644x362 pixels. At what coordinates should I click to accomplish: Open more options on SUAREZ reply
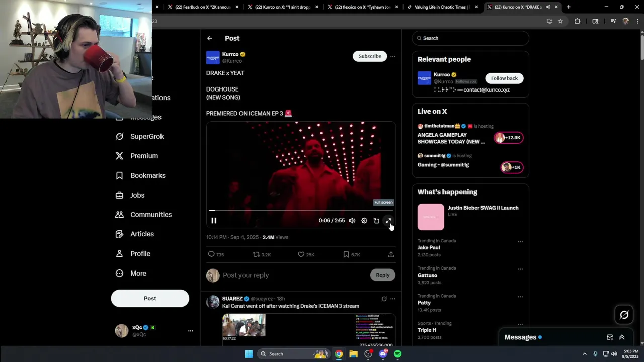click(393, 299)
